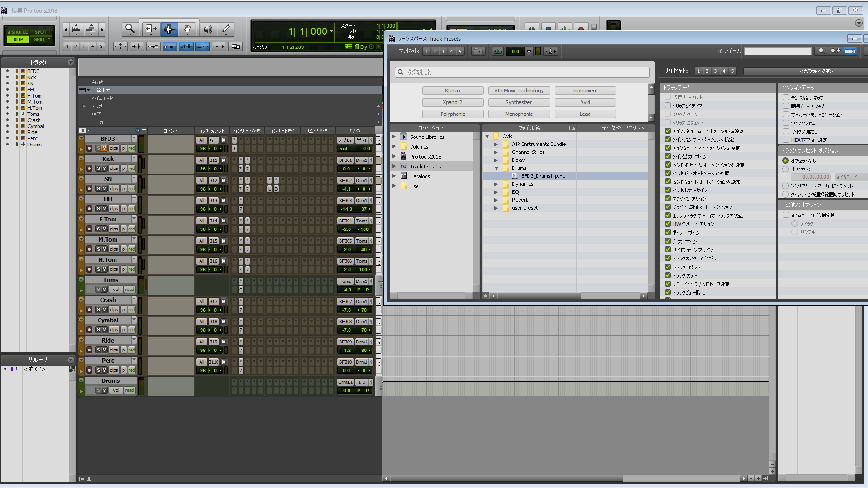Select ソングスタート マーカーにオフセット radio

(785, 186)
